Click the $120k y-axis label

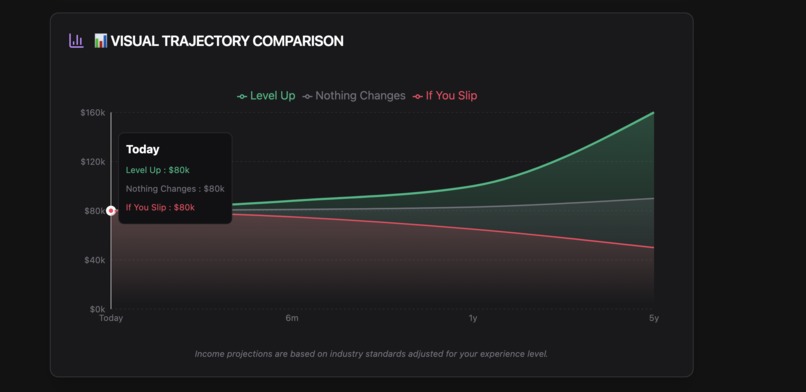point(93,162)
